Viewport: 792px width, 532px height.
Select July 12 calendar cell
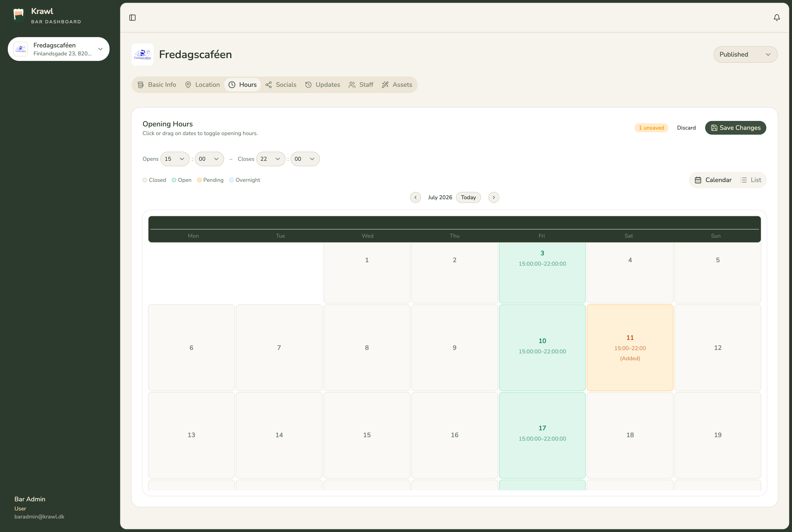point(718,348)
